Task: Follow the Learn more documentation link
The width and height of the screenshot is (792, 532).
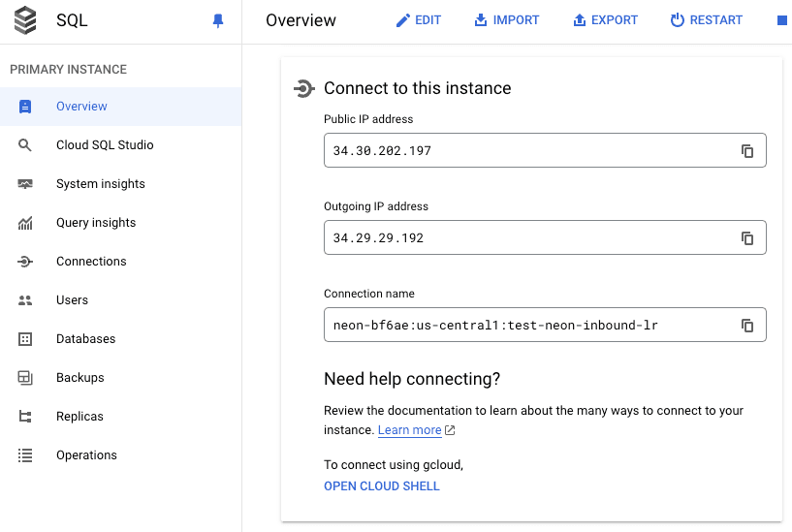Action: pos(410,430)
